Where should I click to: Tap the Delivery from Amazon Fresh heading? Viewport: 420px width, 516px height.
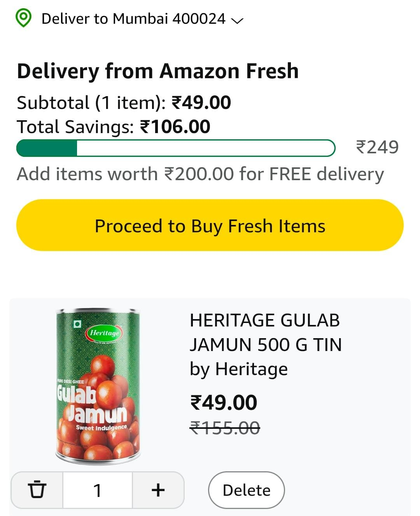coord(157,71)
